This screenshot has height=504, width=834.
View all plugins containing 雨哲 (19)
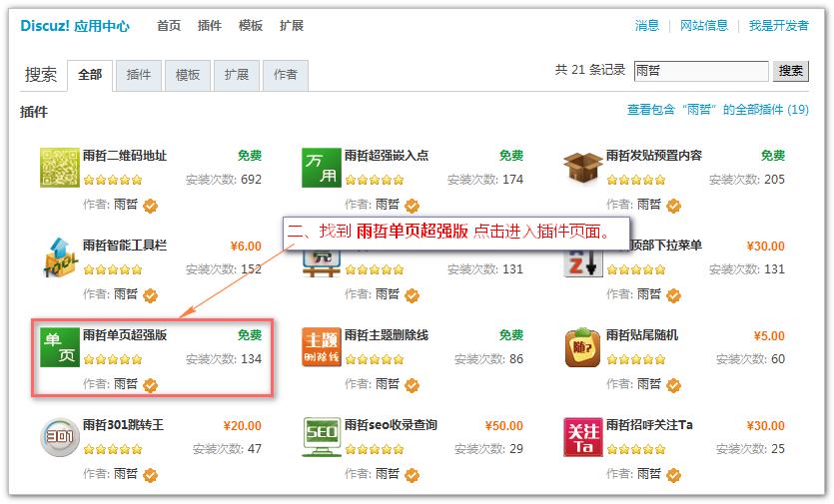(x=718, y=110)
